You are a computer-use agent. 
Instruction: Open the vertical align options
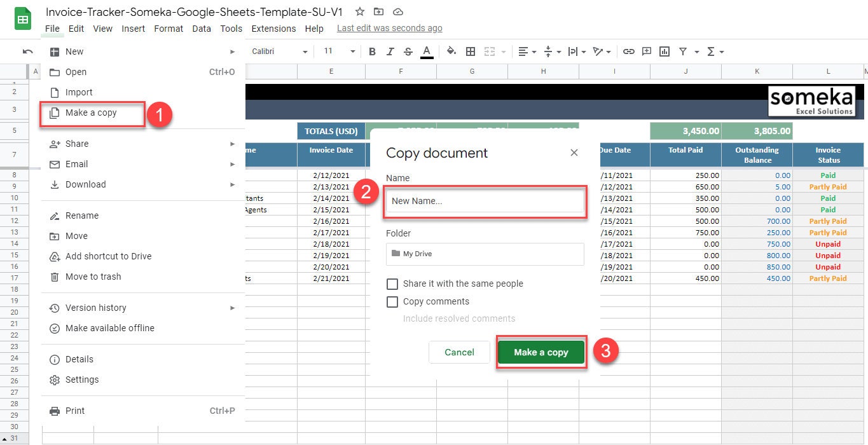[x=551, y=51]
